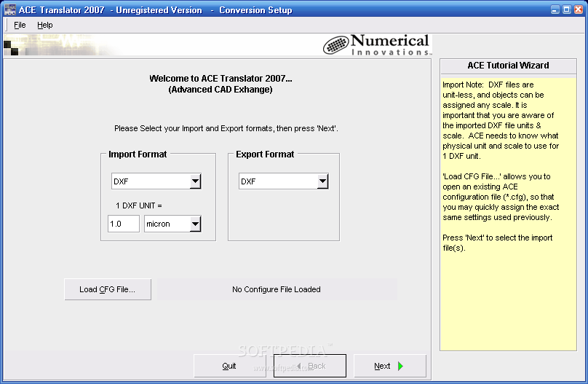Open the Help menu
Image resolution: width=588 pixels, height=384 pixels.
(x=44, y=26)
